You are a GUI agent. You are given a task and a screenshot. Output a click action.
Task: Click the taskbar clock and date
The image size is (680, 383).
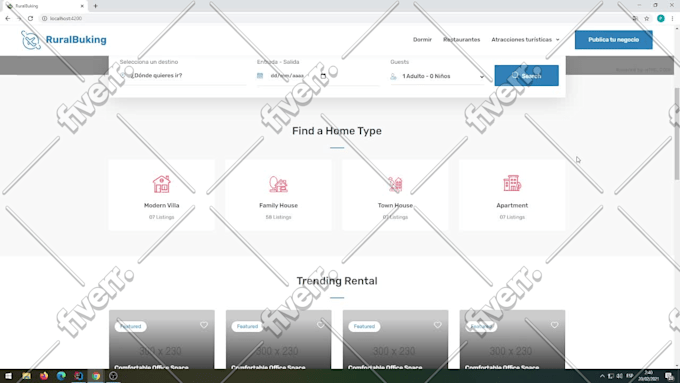(x=649, y=376)
